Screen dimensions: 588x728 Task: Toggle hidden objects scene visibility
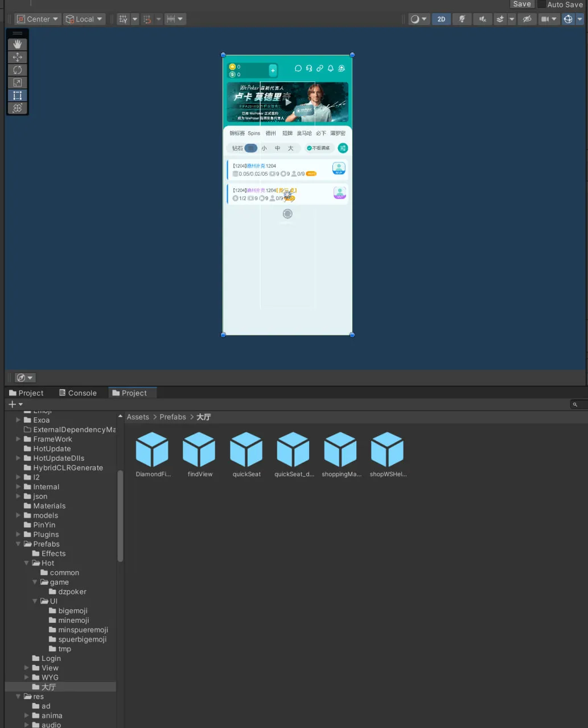coord(527,19)
